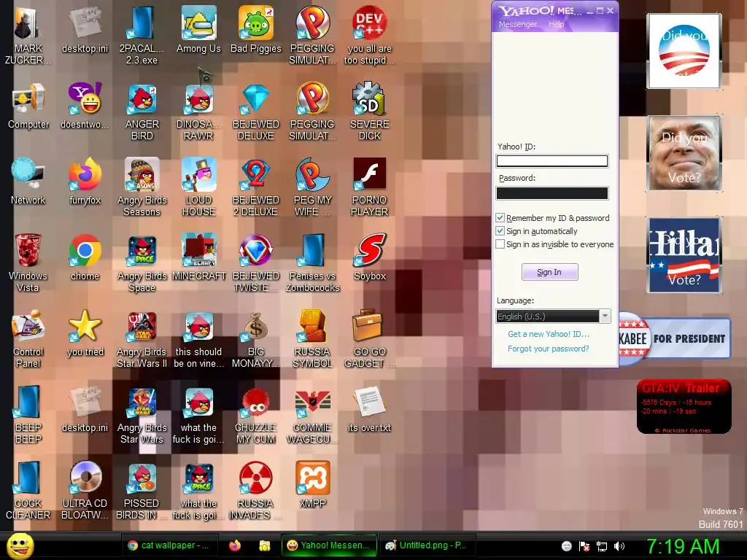
Task: Select the Windows Vista recycle bin icon
Action: (28, 262)
